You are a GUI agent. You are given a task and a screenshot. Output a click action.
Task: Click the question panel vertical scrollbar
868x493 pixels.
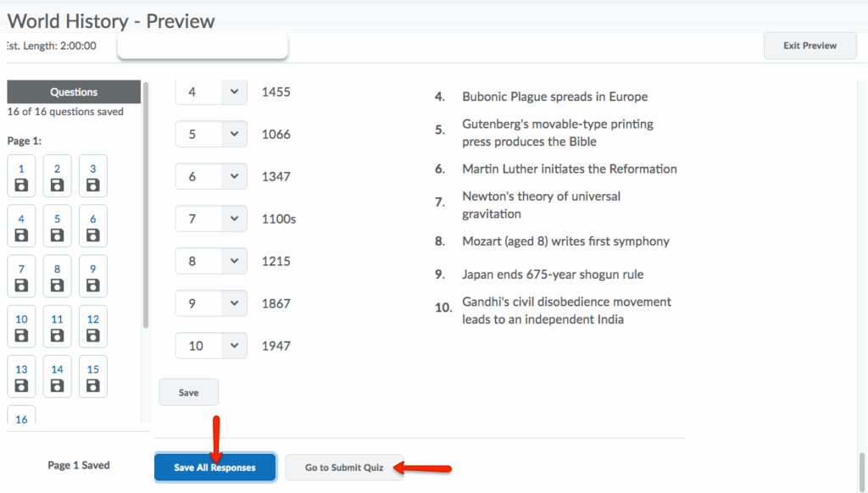point(146,203)
